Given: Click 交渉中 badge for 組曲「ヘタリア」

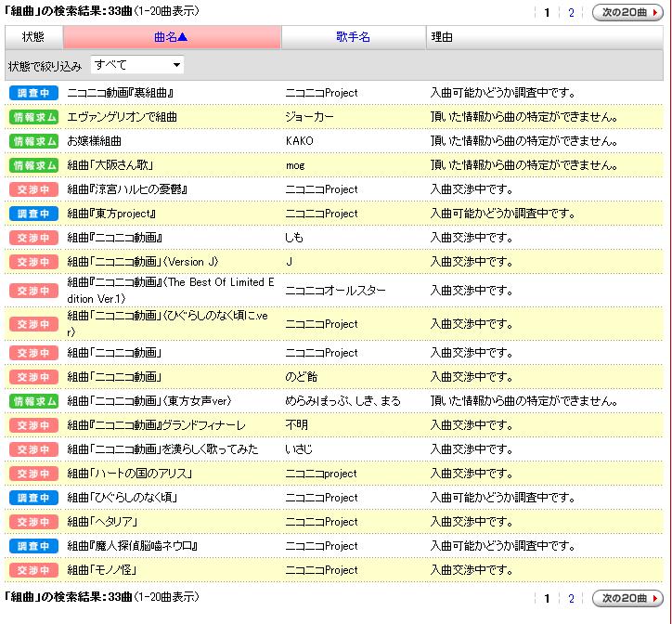Looking at the screenshot, I should [33, 522].
